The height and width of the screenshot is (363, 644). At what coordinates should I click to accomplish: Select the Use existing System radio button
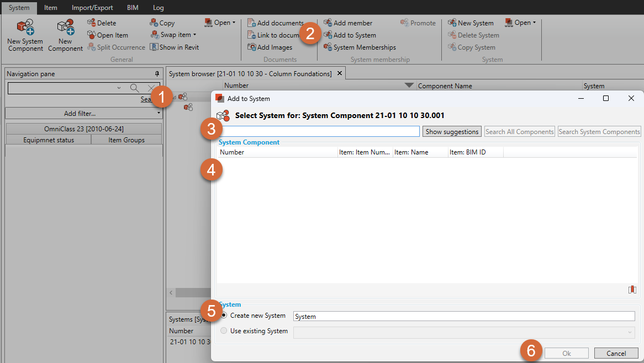point(224,331)
